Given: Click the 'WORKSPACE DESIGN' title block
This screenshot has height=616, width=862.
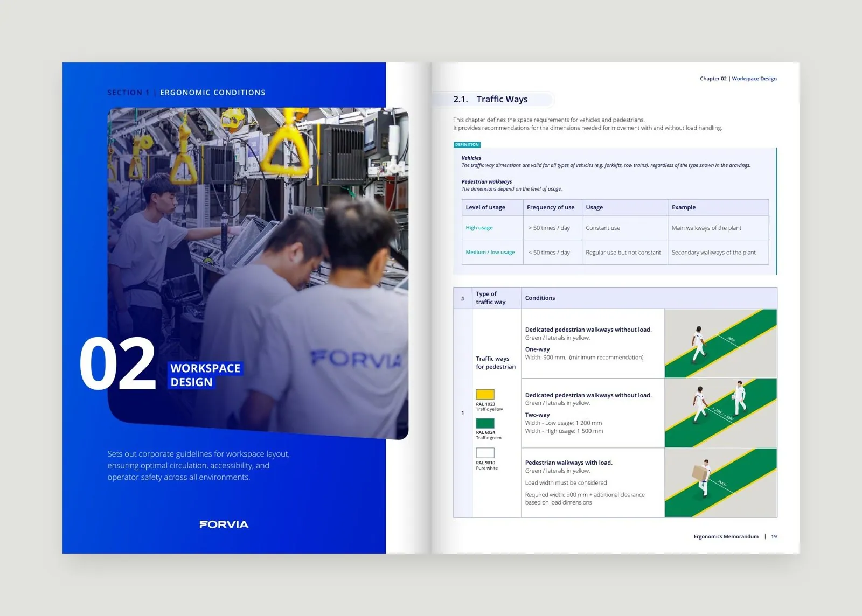Looking at the screenshot, I should [x=205, y=375].
